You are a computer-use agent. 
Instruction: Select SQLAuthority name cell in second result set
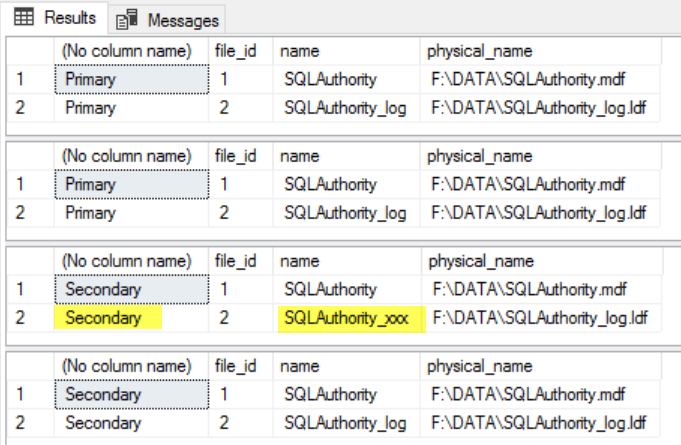(347, 185)
